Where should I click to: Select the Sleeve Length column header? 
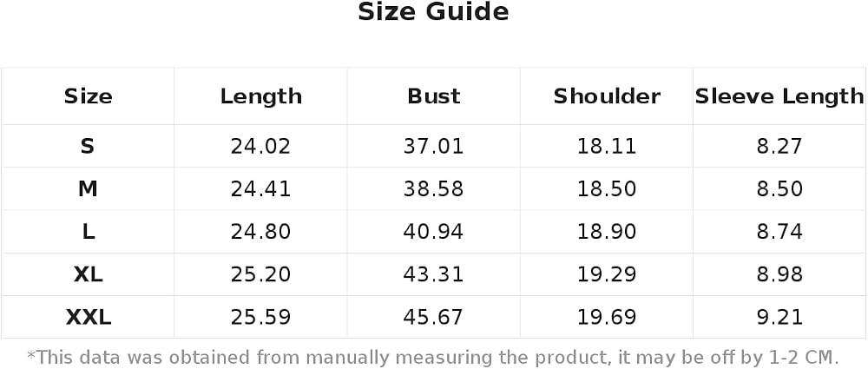779,97
